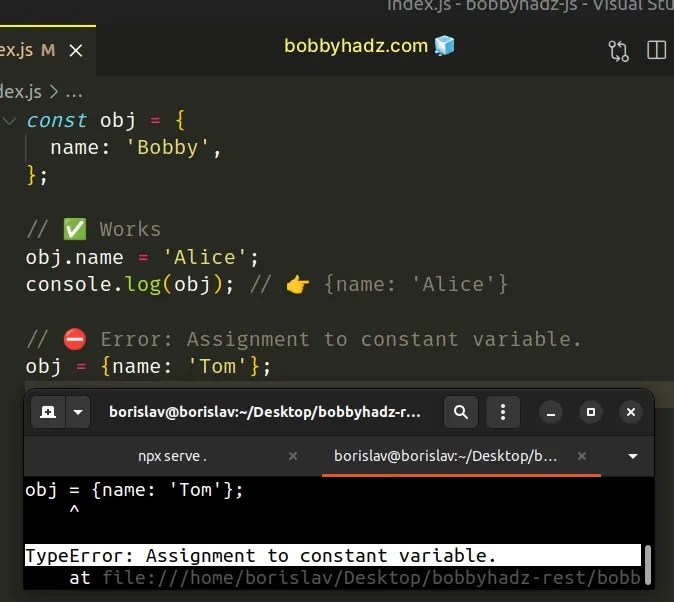Open a new terminal tab with the plus icon
The image size is (674, 602).
tap(48, 412)
